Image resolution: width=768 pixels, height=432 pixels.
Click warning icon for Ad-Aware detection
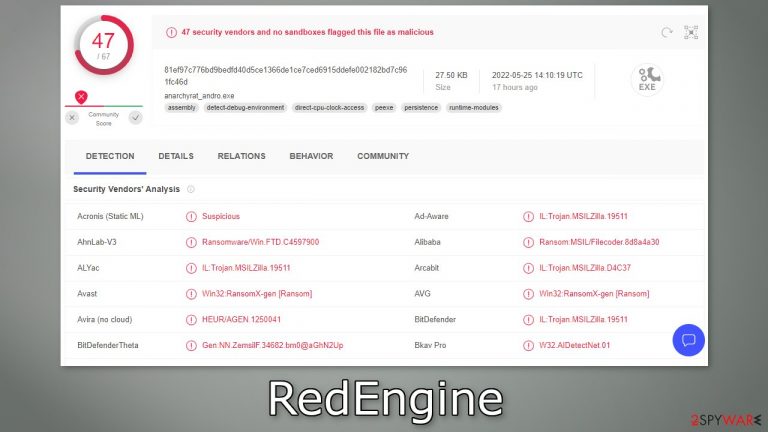(528, 216)
